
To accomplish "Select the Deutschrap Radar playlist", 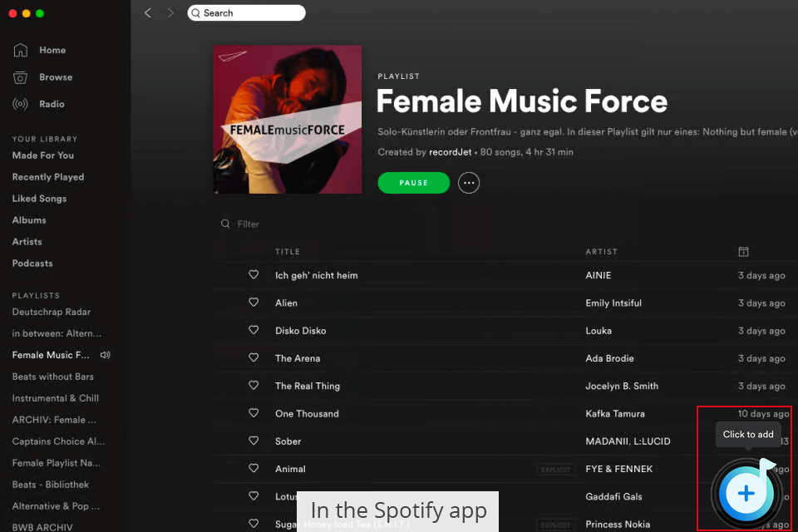I will 52,312.
